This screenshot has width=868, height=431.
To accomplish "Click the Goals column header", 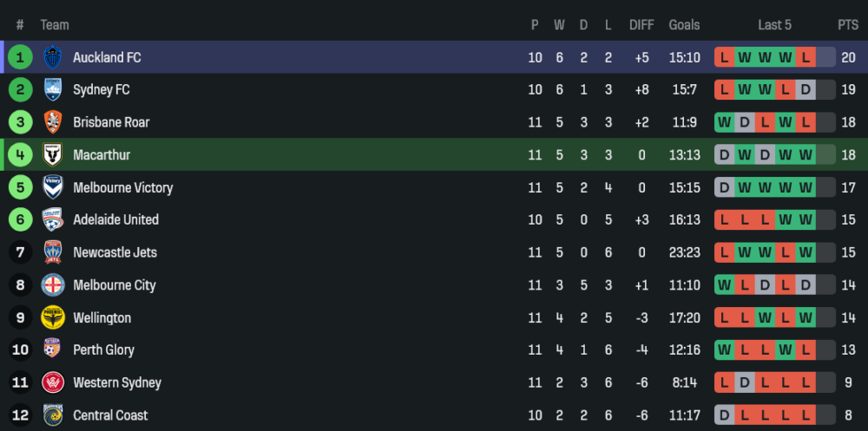I will 684,25.
